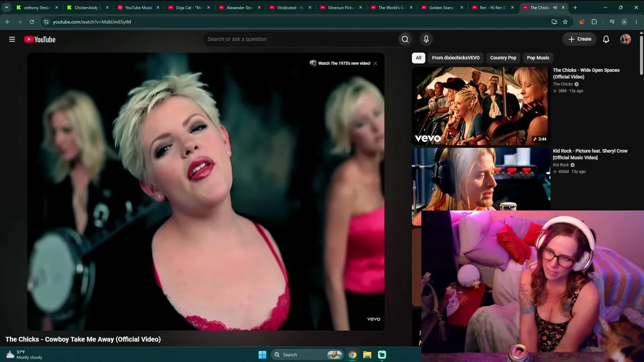The width and height of the screenshot is (644, 362).
Task: Click the Cowboy Take Me Away video player
Action: click(206, 192)
